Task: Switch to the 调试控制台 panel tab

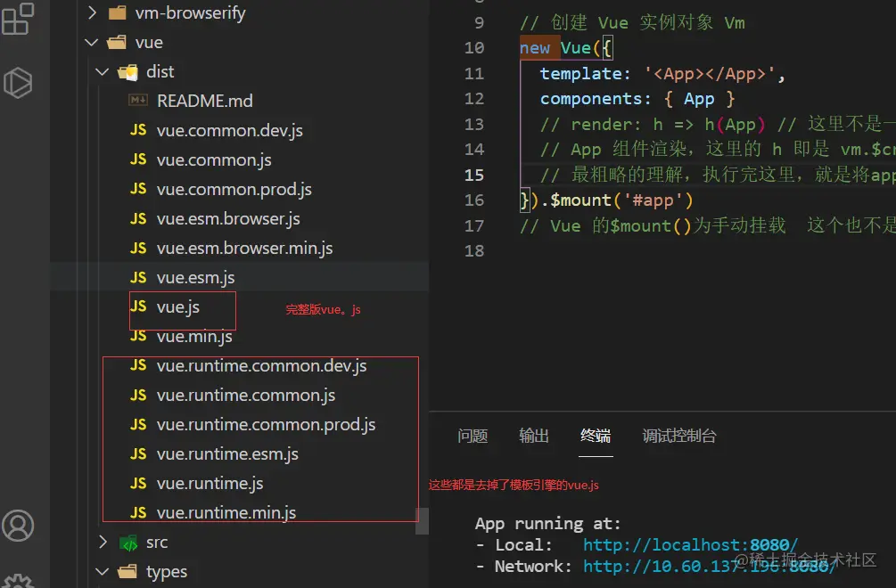Action: coord(679,437)
